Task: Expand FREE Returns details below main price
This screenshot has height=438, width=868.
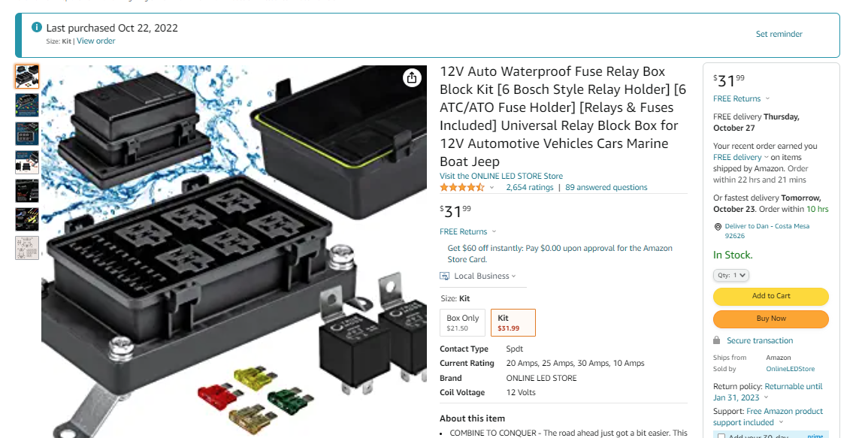Action: tap(467, 231)
